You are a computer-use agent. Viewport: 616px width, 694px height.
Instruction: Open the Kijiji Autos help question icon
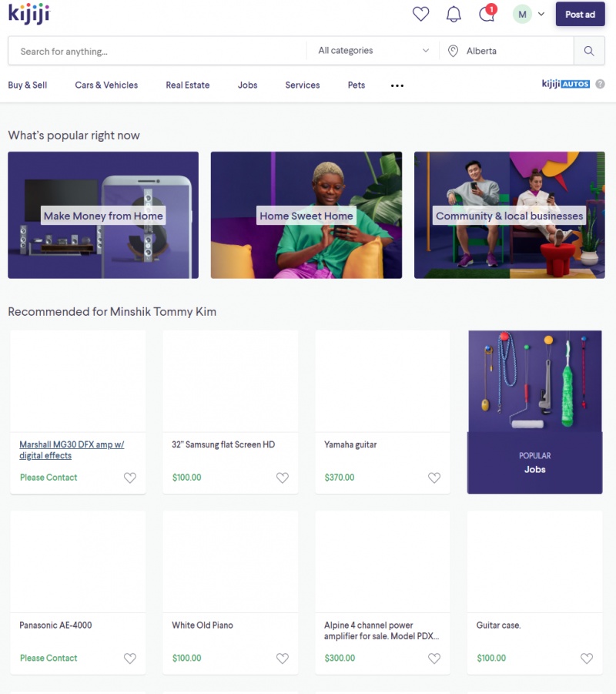600,84
